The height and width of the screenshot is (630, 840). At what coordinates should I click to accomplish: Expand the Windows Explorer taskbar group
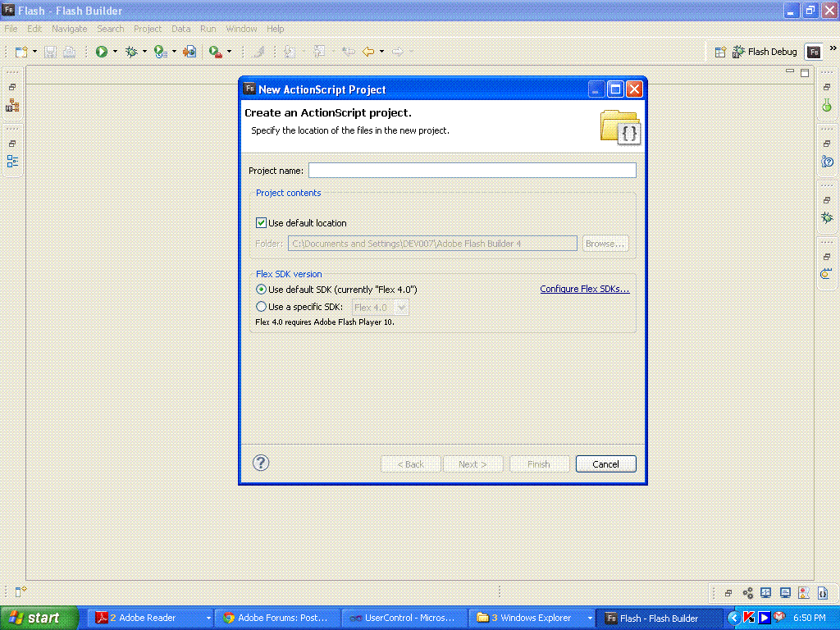(x=590, y=618)
